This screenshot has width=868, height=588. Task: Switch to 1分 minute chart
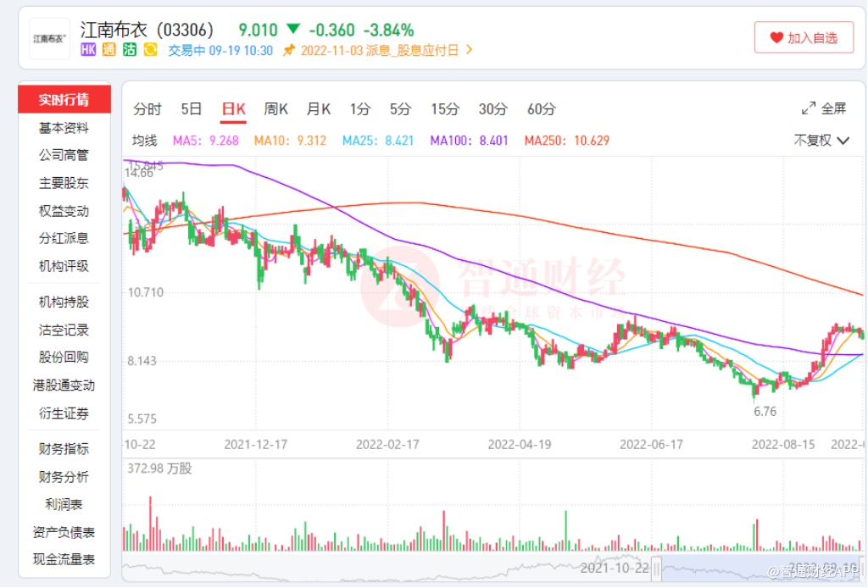(x=359, y=109)
